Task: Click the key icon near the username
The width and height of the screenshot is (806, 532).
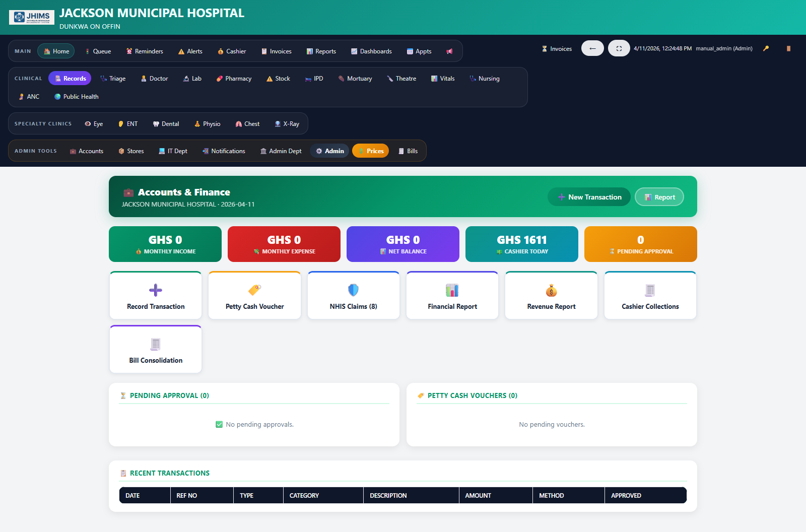Action: tap(766, 48)
